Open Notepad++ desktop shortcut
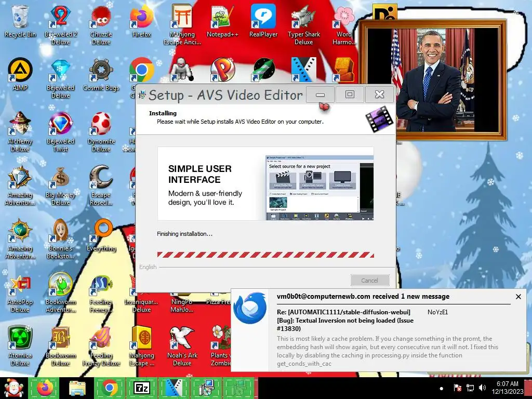The width and height of the screenshot is (532, 399). 222,21
